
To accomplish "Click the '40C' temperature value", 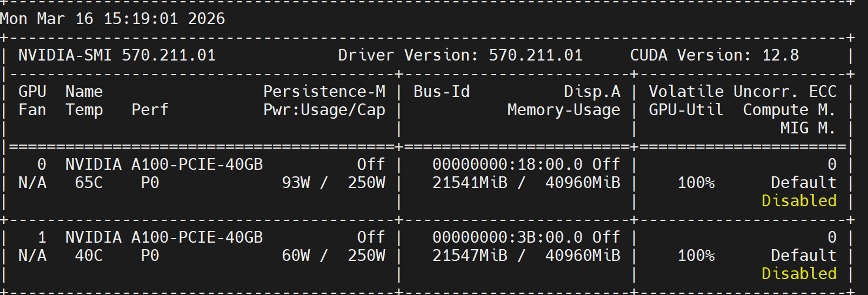I will point(89,256).
